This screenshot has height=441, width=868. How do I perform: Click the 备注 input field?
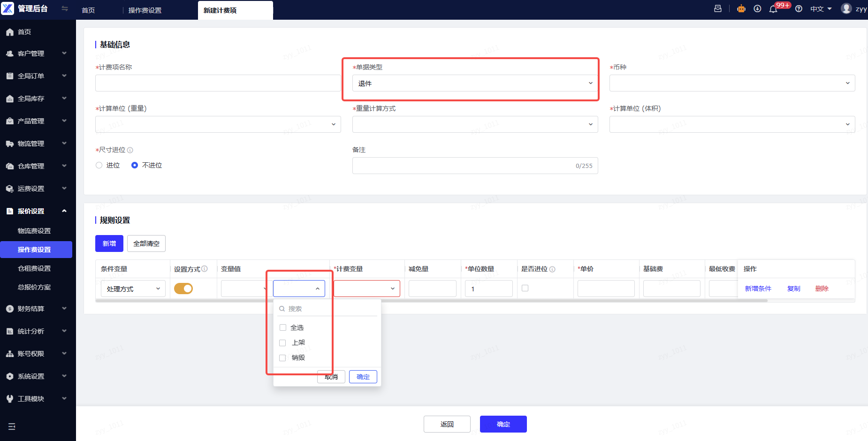coord(475,166)
